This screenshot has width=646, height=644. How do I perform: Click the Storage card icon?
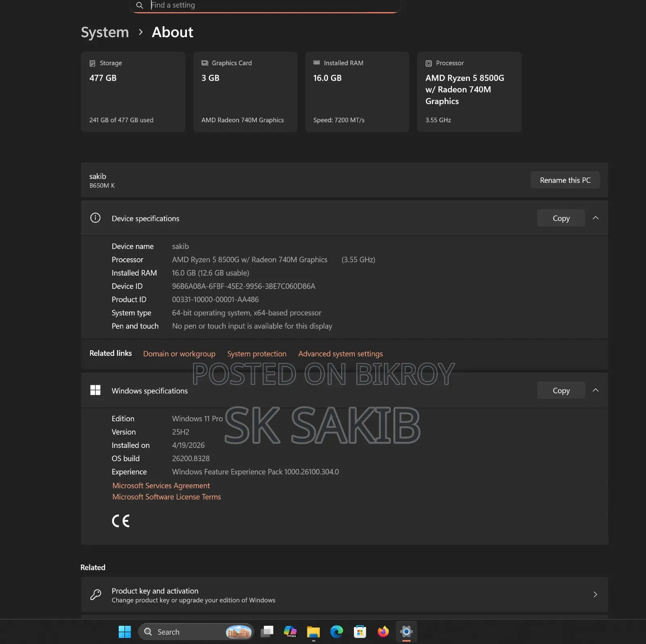click(92, 63)
